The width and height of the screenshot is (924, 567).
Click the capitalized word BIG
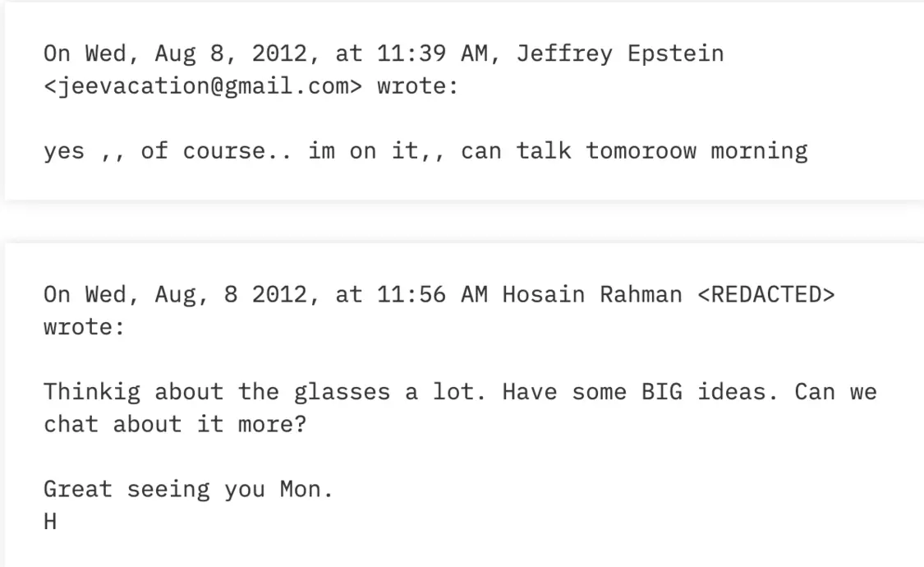[661, 392]
